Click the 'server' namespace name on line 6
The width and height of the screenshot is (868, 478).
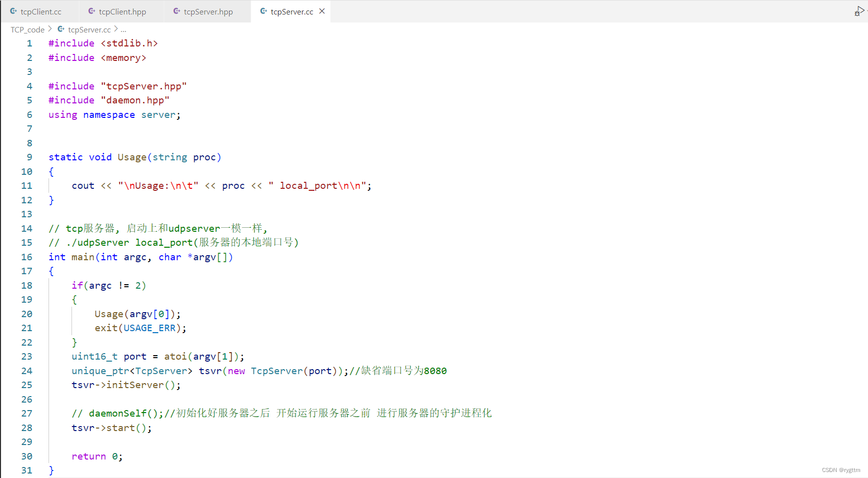click(158, 115)
